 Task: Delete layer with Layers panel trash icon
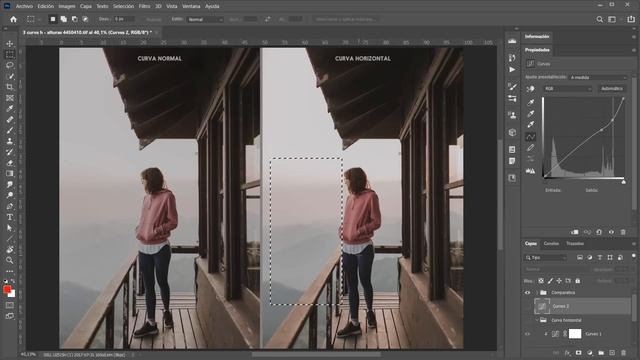coord(623,353)
